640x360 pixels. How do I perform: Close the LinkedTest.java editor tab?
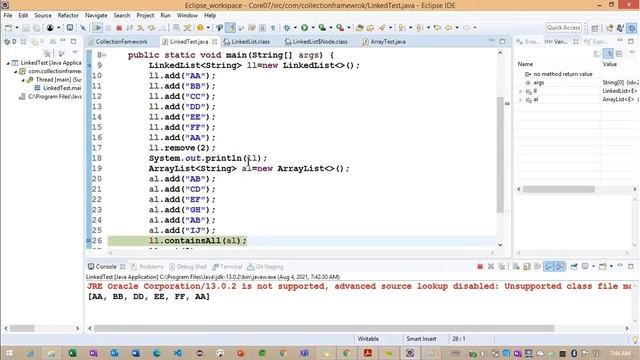214,42
